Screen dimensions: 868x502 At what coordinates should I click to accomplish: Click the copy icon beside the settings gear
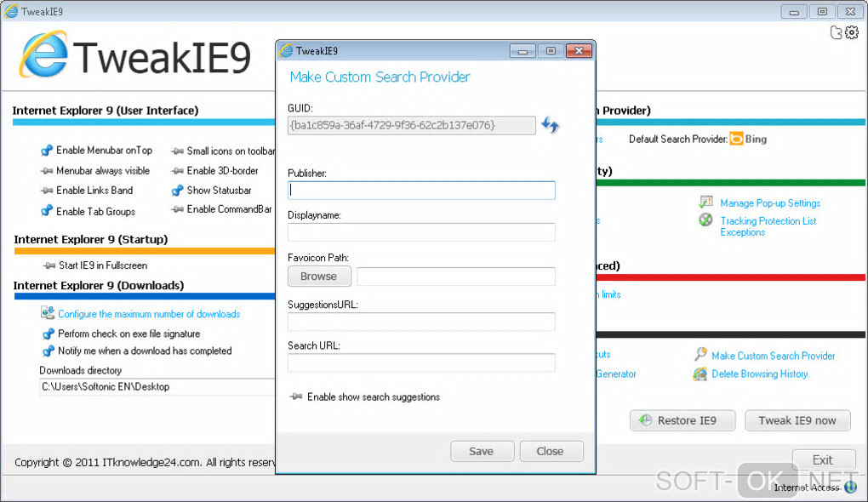pos(837,32)
